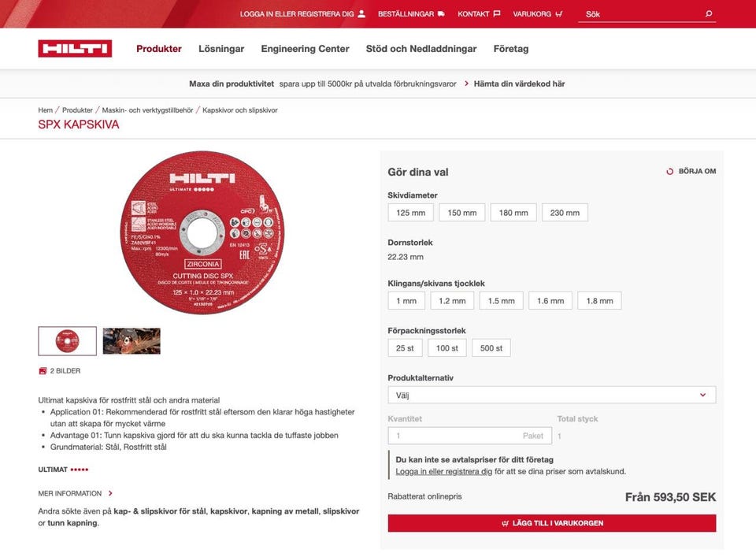
Task: Click the SPX KAPSKIVA title
Action: click(79, 124)
